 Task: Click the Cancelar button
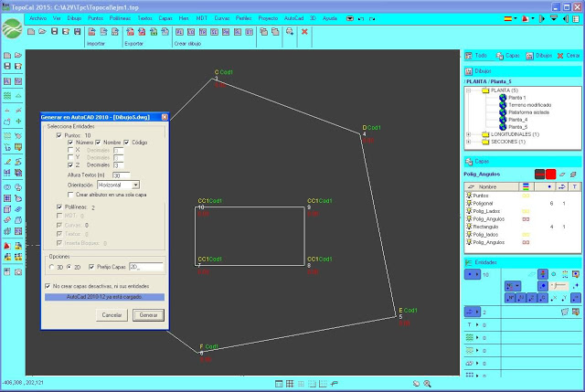(112, 315)
